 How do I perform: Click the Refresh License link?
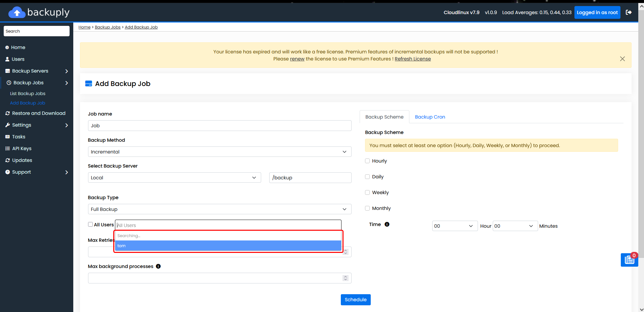tap(412, 59)
